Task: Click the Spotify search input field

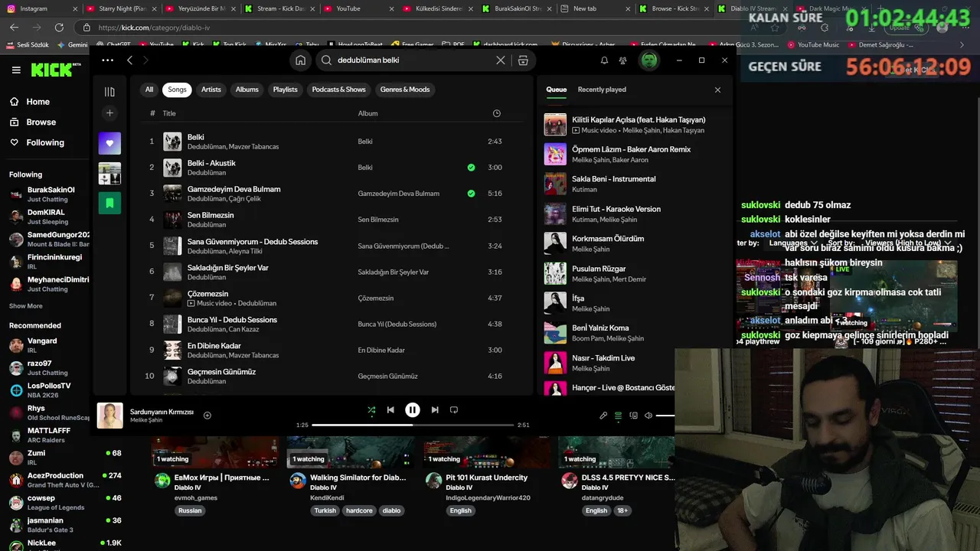Action: pyautogui.click(x=413, y=60)
